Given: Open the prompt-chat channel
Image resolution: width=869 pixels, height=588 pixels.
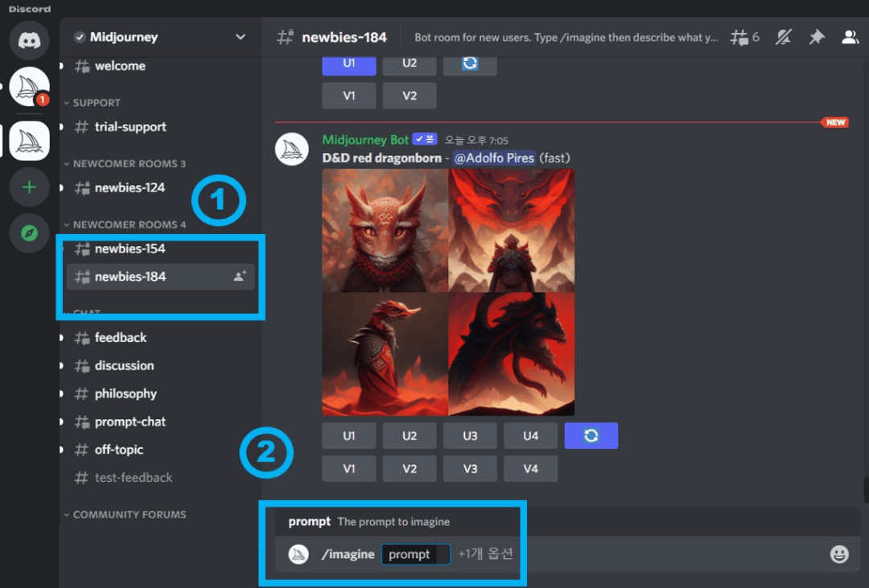Looking at the screenshot, I should pos(159,421).
